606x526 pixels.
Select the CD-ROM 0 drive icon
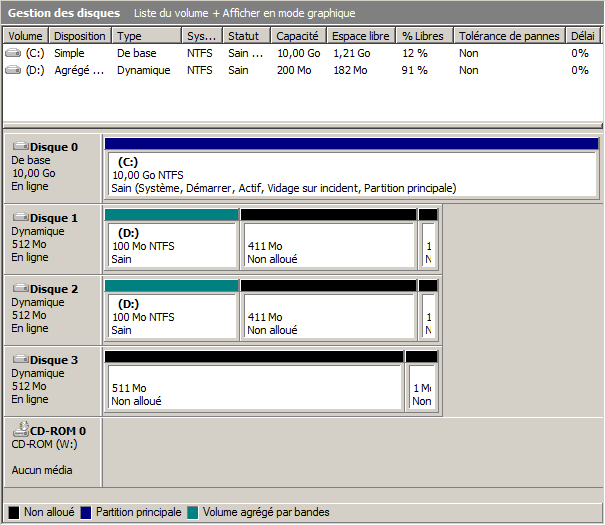(x=20, y=431)
